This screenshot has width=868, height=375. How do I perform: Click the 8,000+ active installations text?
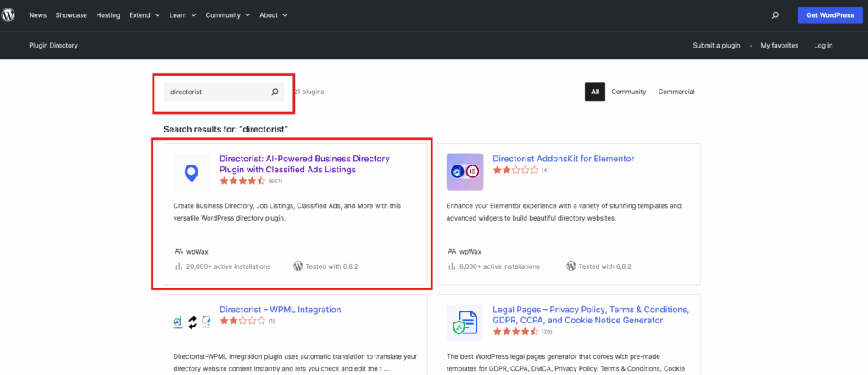(499, 266)
